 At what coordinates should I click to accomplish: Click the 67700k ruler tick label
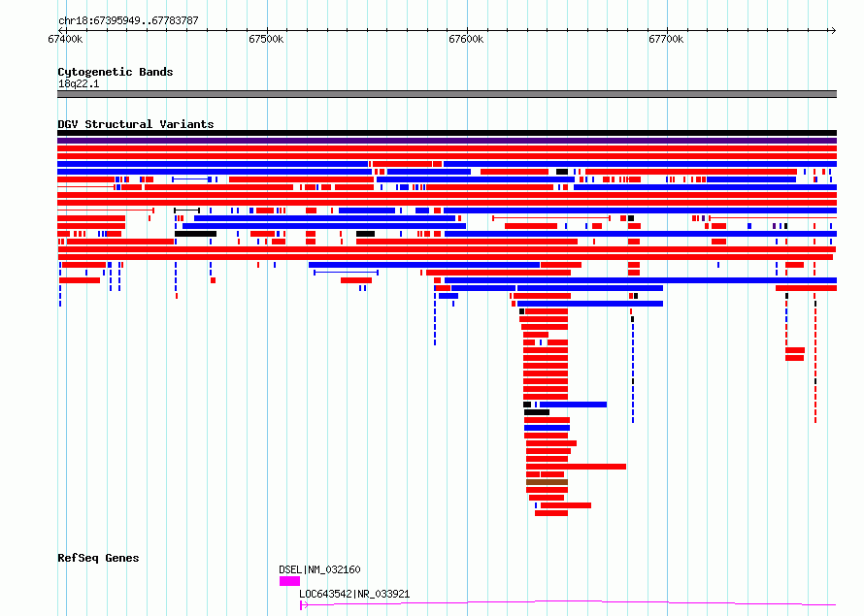666,39
